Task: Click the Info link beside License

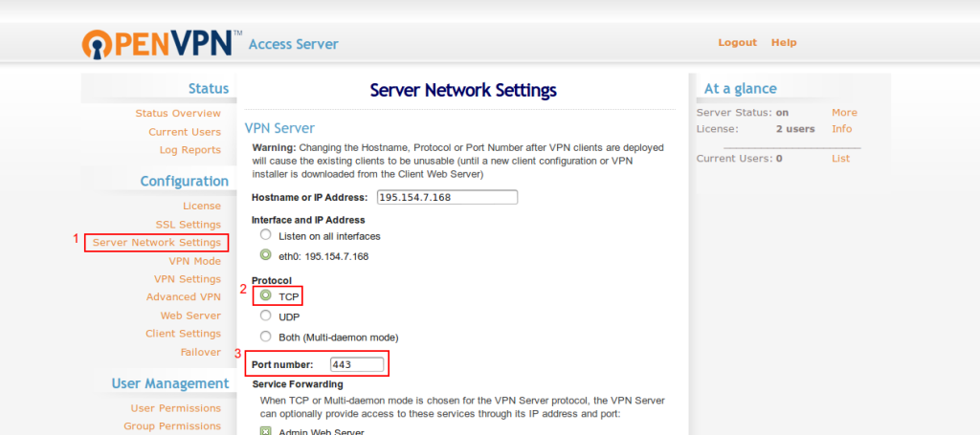Action: coord(842,129)
